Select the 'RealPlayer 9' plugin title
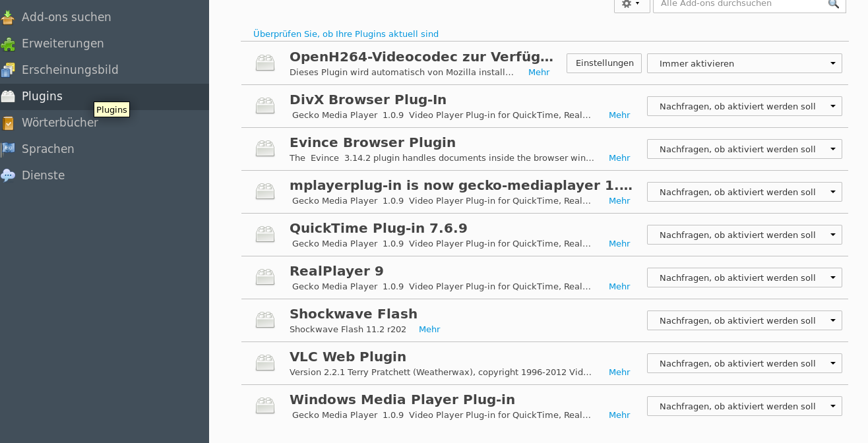 pos(336,271)
